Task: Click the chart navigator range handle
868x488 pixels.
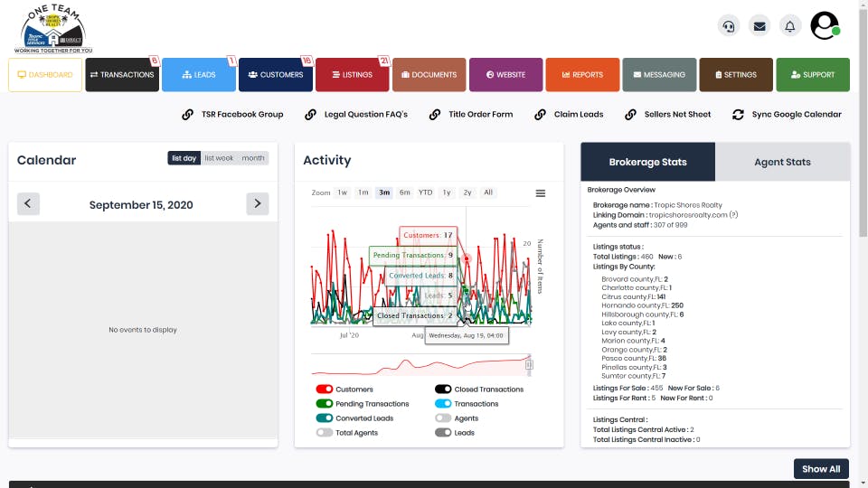Action: point(529,364)
